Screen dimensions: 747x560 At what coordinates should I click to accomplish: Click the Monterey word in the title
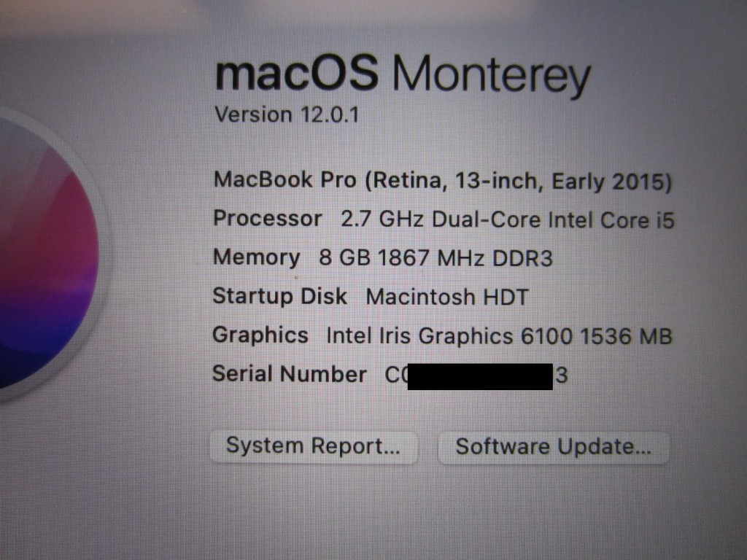click(491, 76)
